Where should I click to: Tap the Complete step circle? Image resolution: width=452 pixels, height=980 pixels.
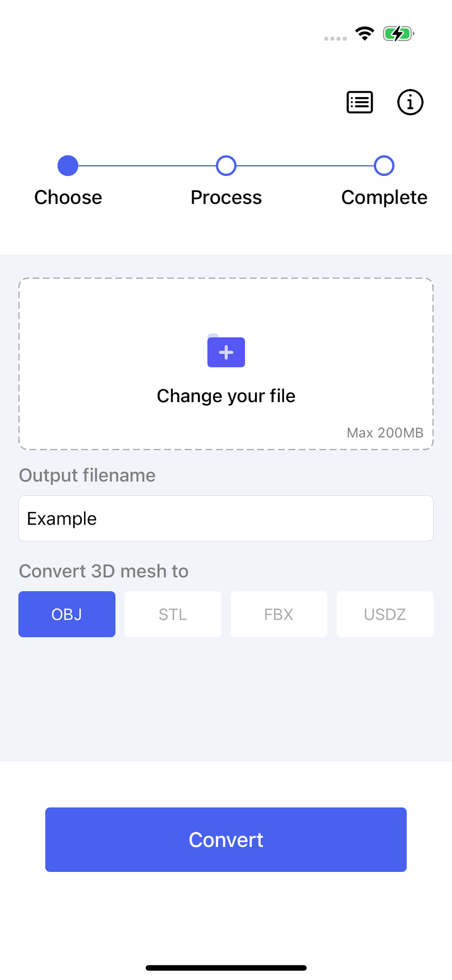[x=384, y=165]
